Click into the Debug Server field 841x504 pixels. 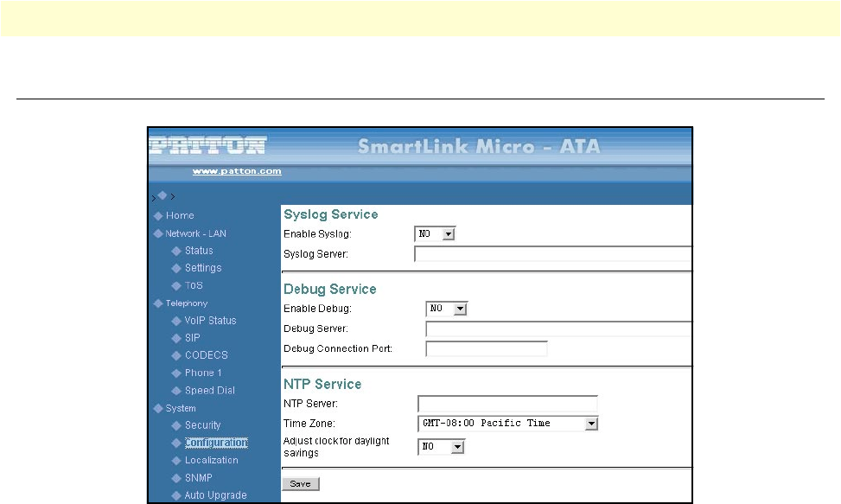(x=559, y=329)
